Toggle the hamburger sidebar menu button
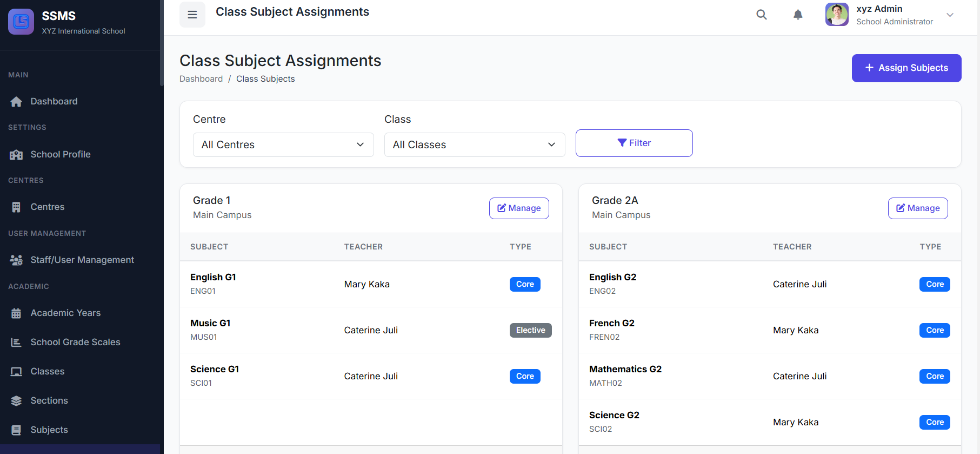Image resolution: width=980 pixels, height=454 pixels. pos(192,15)
